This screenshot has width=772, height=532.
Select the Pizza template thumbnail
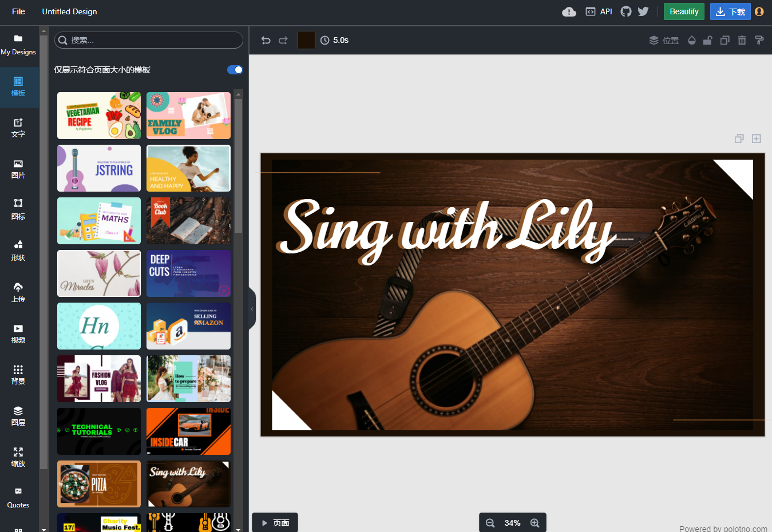pyautogui.click(x=99, y=484)
